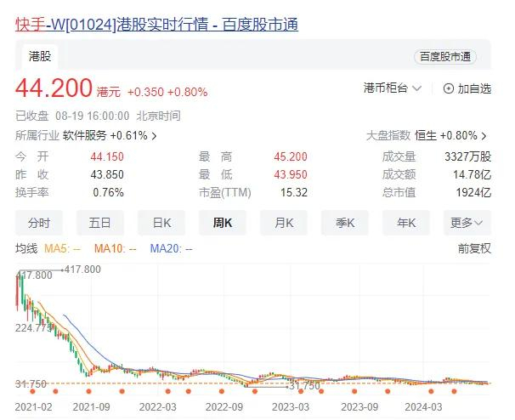Click the 最低 value 43.950
The width and height of the screenshot is (515, 420).
click(x=291, y=174)
